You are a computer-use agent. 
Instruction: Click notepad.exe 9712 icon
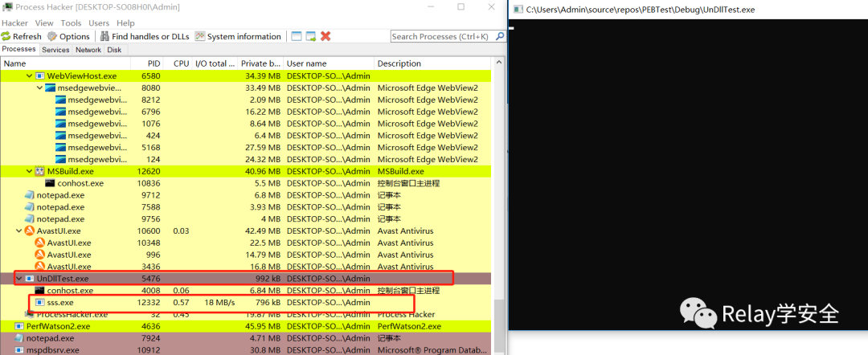30,195
